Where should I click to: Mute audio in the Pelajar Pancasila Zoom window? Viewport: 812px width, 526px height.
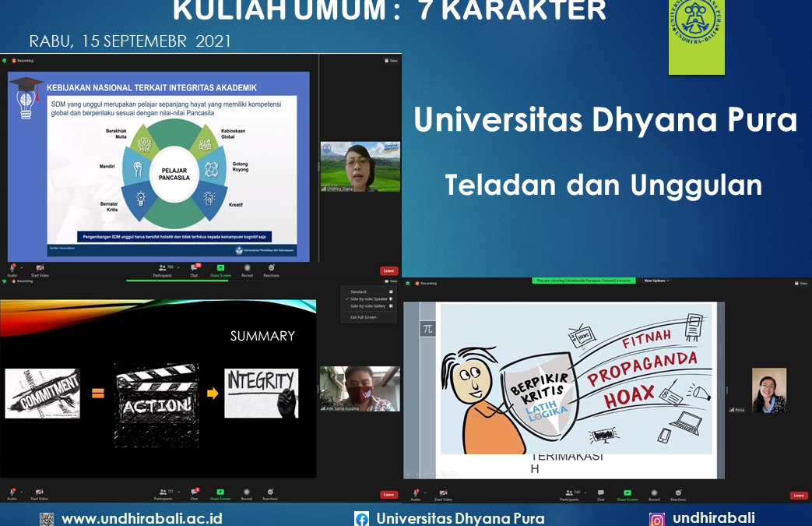pyautogui.click(x=12, y=270)
